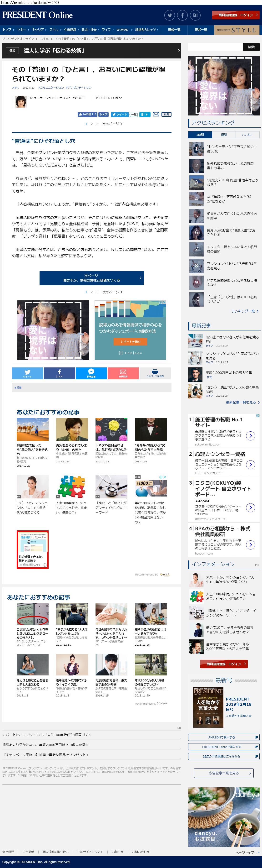Click the author portrait of 上野 陽子

[20, 101]
